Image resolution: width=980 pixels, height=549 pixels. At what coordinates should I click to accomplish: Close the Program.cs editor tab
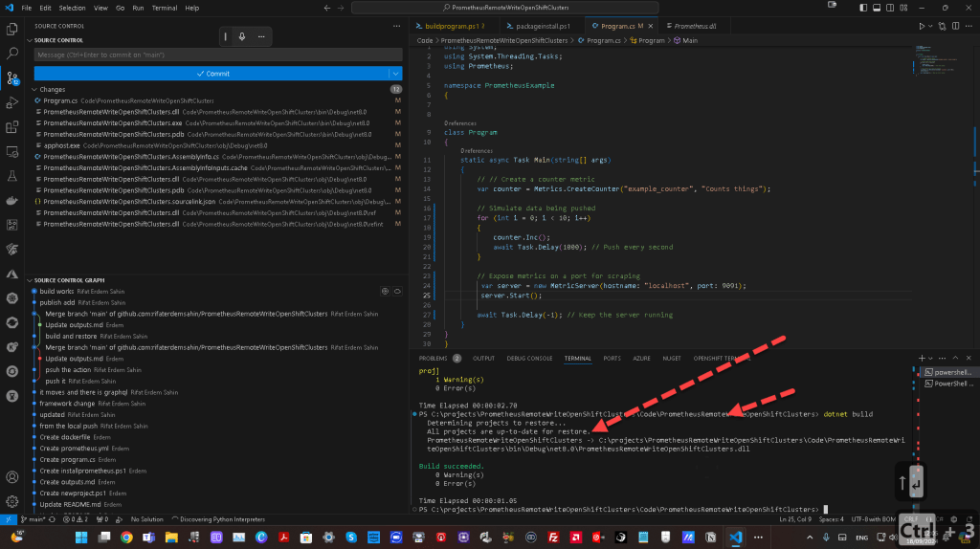(651, 26)
